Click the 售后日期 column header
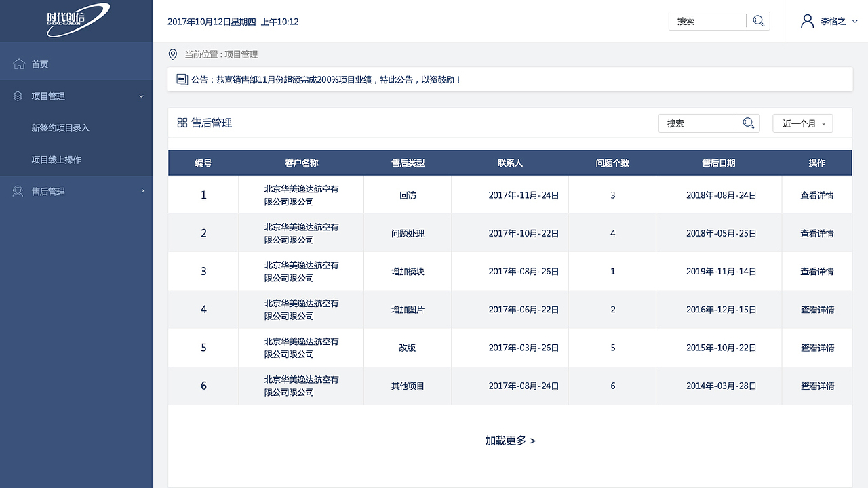Viewport: 868px width, 488px height. click(719, 163)
